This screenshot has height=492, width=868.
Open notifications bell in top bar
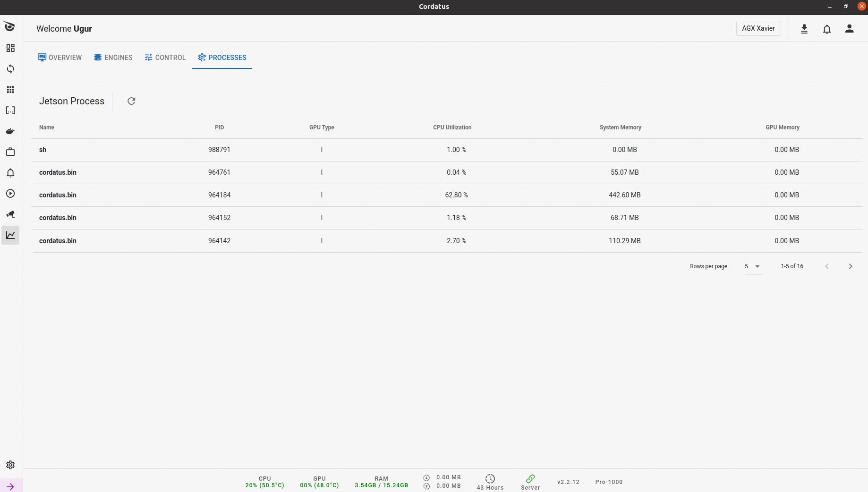click(827, 29)
